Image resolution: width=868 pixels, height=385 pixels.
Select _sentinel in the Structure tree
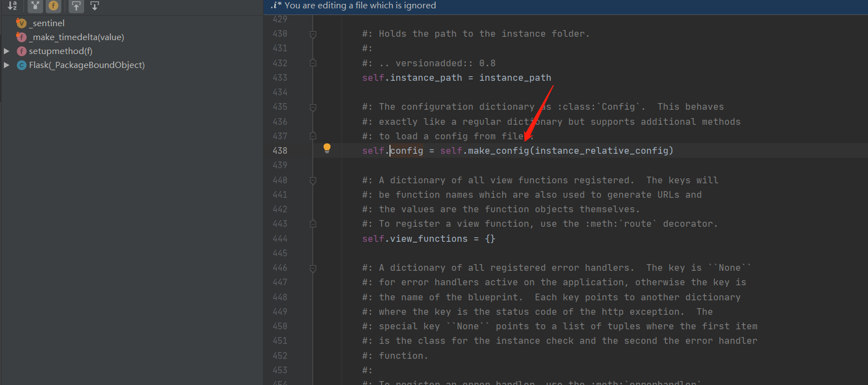coord(47,23)
